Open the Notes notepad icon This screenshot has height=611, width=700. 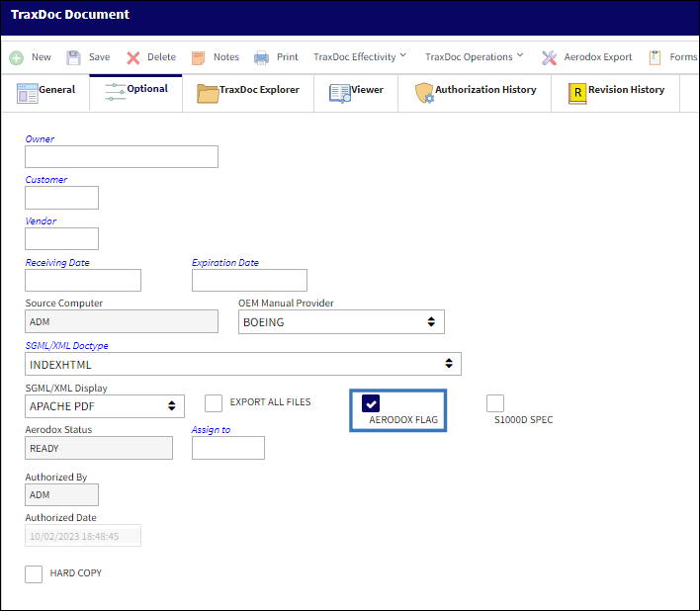pyautogui.click(x=198, y=58)
